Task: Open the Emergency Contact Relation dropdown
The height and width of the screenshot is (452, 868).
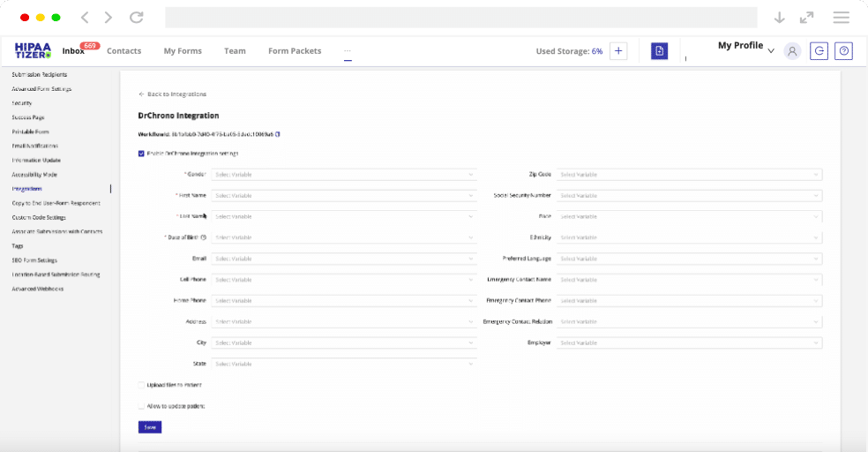Action: tap(689, 322)
